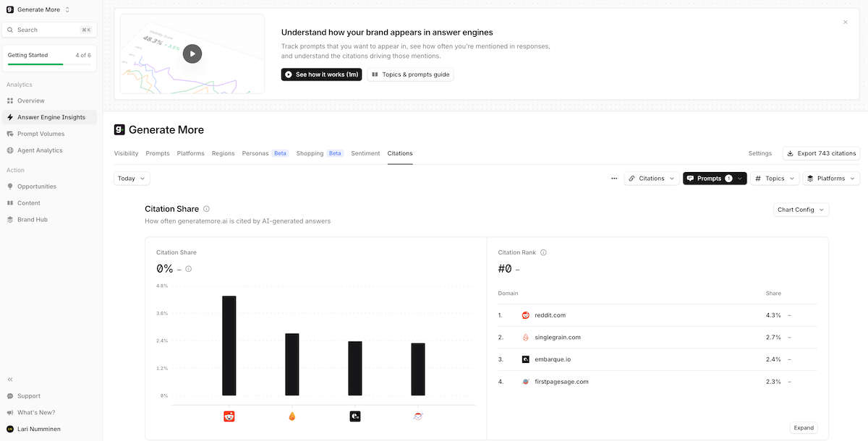The height and width of the screenshot is (441, 868).
Task: Click the reddit.com favicon in Citation Rank list
Action: pyautogui.click(x=525, y=315)
